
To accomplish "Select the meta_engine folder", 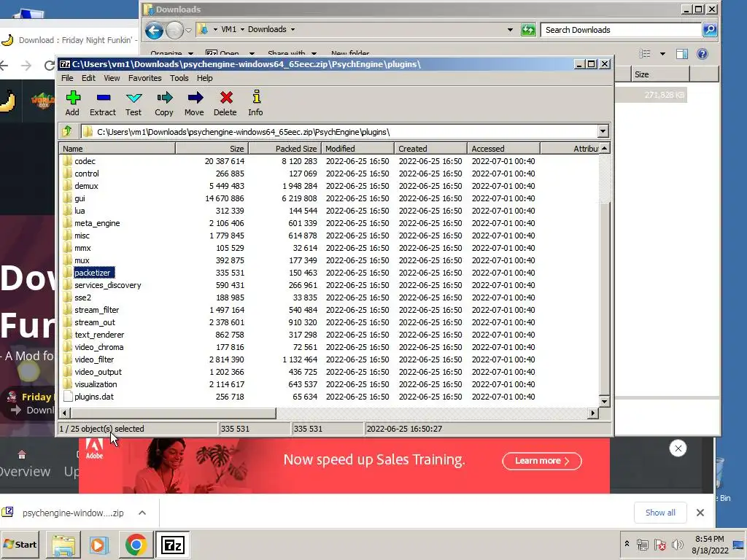I will click(x=97, y=223).
